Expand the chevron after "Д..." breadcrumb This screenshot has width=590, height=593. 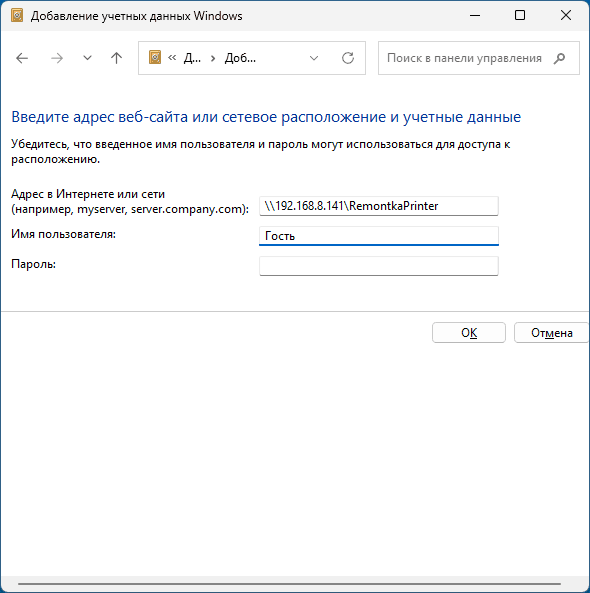[x=213, y=58]
